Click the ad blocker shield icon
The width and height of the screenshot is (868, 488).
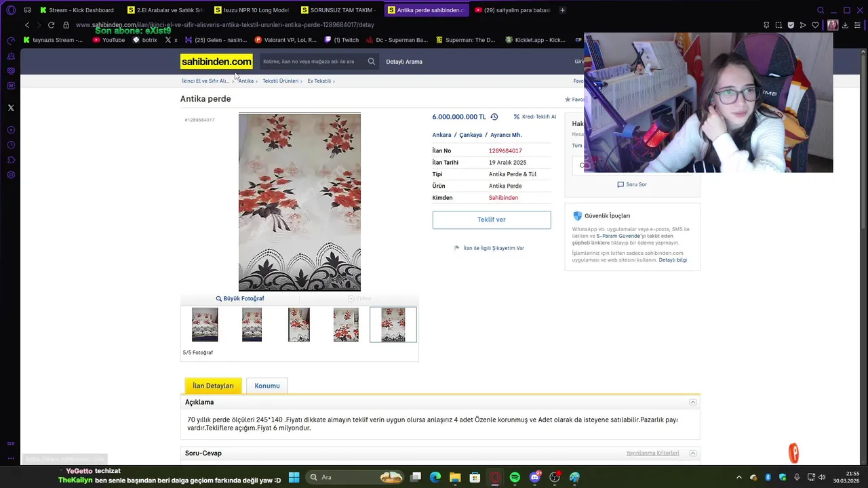tap(791, 25)
